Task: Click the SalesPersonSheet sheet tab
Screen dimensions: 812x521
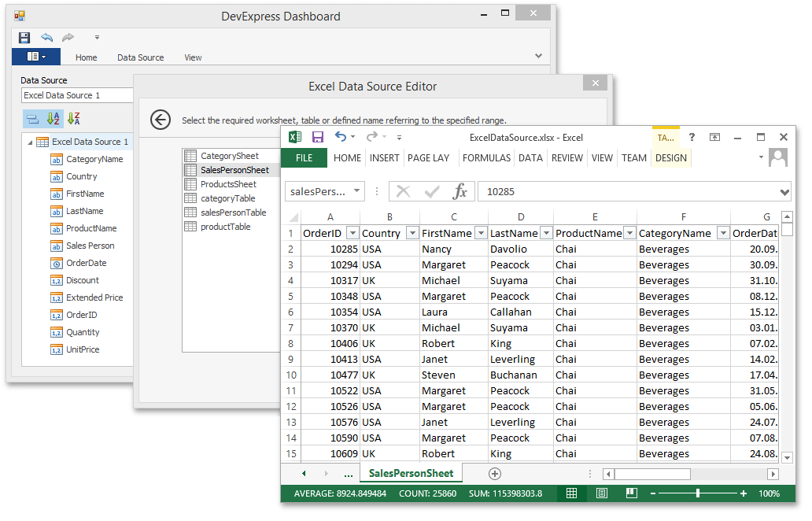Action: click(411, 473)
